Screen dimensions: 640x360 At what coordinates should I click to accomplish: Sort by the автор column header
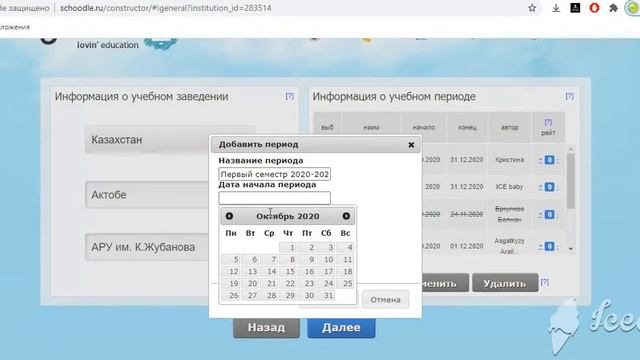pyautogui.click(x=509, y=127)
